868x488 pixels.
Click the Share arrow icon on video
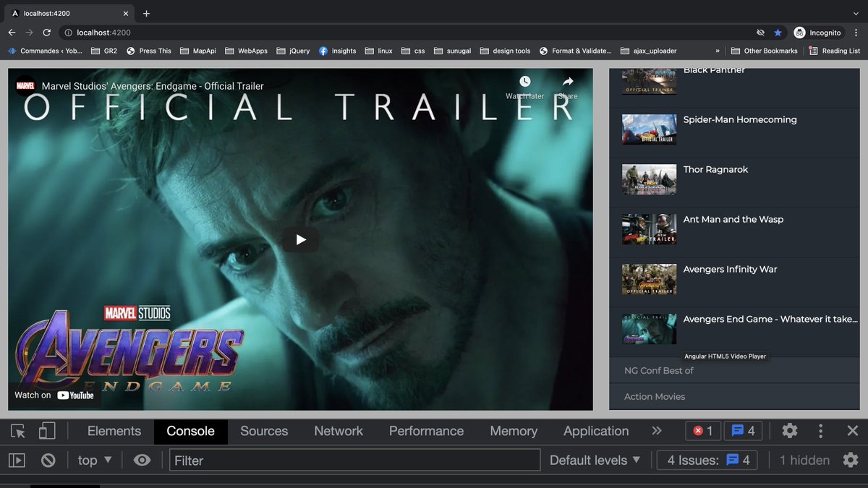(568, 82)
